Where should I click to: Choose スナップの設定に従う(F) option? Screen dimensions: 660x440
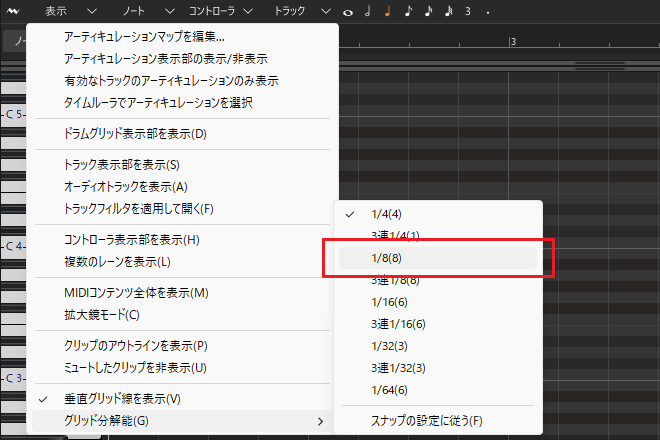(x=426, y=420)
